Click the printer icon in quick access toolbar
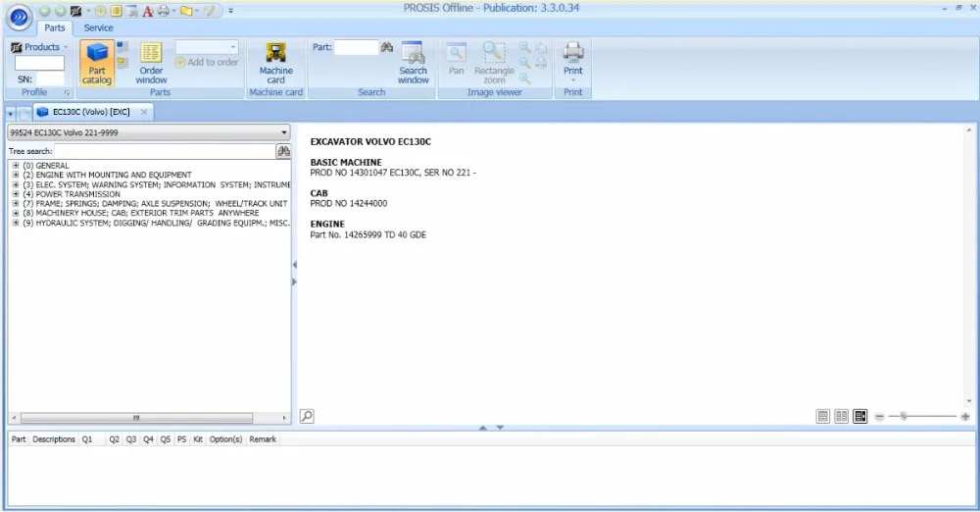This screenshot has width=980, height=512. tap(163, 11)
